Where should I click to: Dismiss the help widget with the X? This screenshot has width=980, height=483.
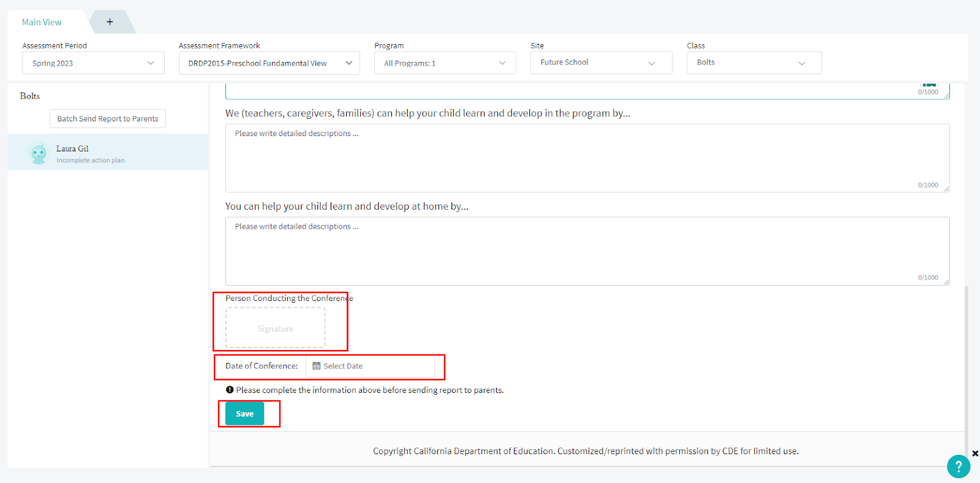[x=975, y=454]
